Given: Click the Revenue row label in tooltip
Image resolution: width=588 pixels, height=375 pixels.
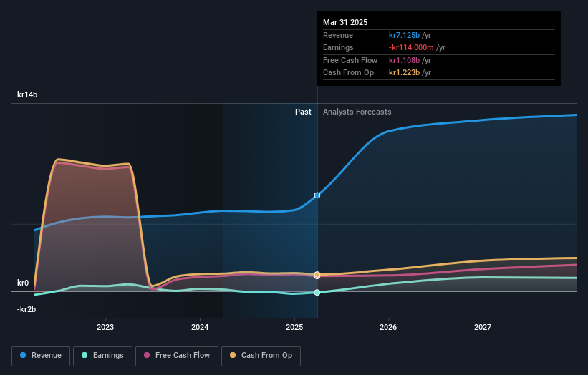Looking at the screenshot, I should point(338,35).
